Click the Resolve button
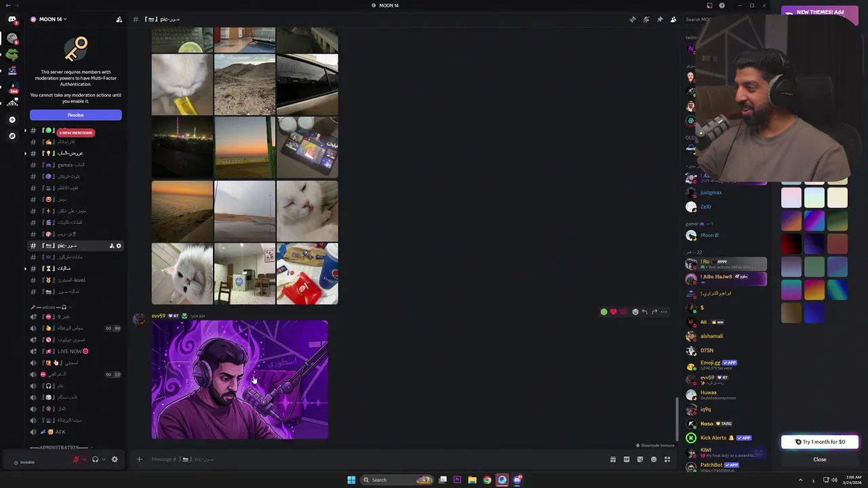Screen dimensions: 868x488 (76, 115)
